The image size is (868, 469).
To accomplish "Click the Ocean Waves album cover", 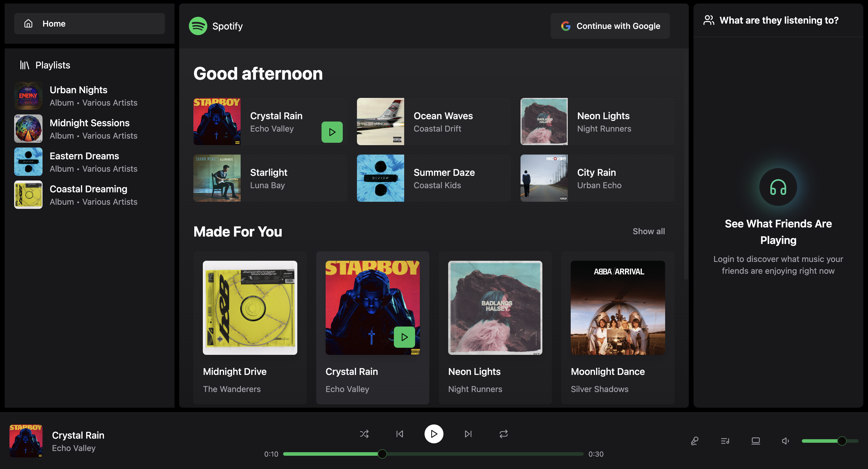I will tap(381, 122).
